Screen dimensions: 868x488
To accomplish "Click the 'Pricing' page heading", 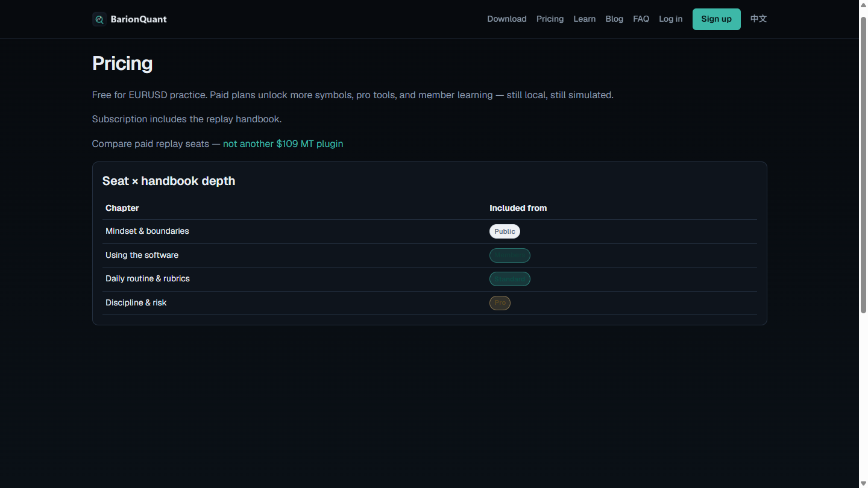I will [x=122, y=63].
